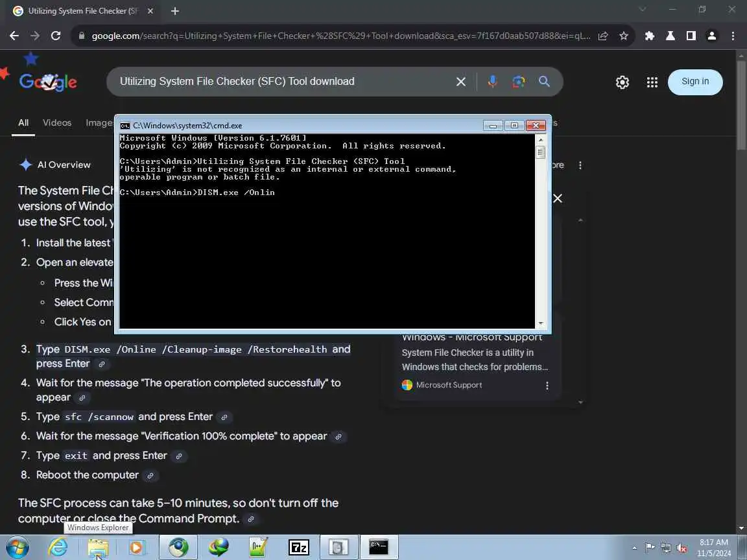Viewport: 747px width, 560px height.
Task: Click the 'sfc /scannow' code text
Action: [99, 417]
